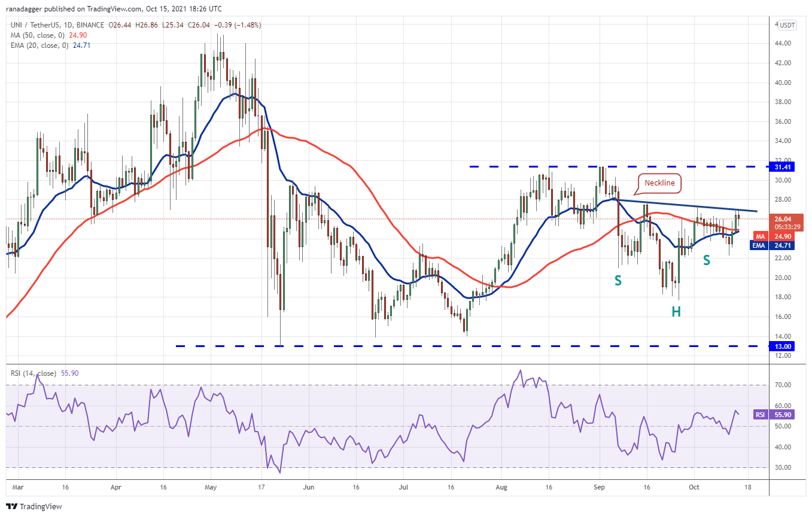
Task: Select the left shoulder S label near September
Action: [618, 280]
